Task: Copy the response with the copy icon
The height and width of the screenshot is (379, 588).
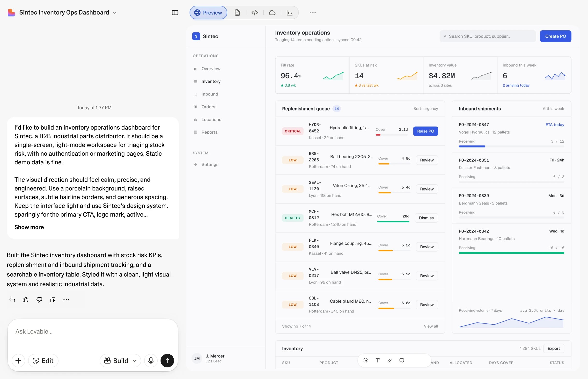Action: tap(53, 299)
